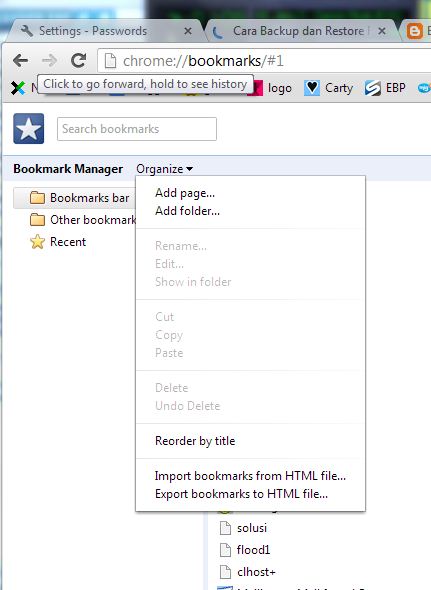Click the Bookmark Manager heading
The width and height of the screenshot is (431, 590).
click(68, 169)
